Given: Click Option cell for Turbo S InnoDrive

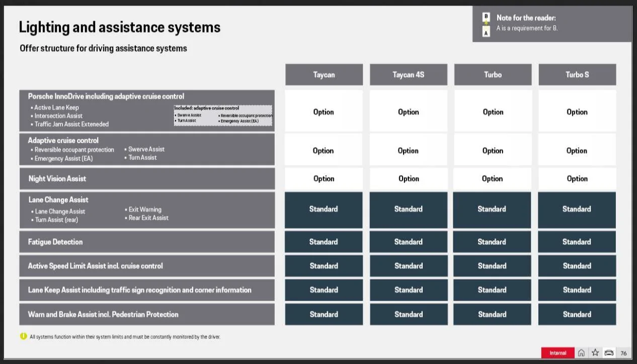Looking at the screenshot, I should click(577, 111).
